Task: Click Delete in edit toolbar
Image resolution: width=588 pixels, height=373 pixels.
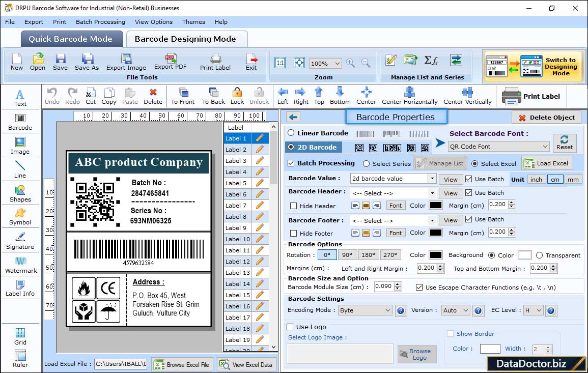Action: click(153, 96)
